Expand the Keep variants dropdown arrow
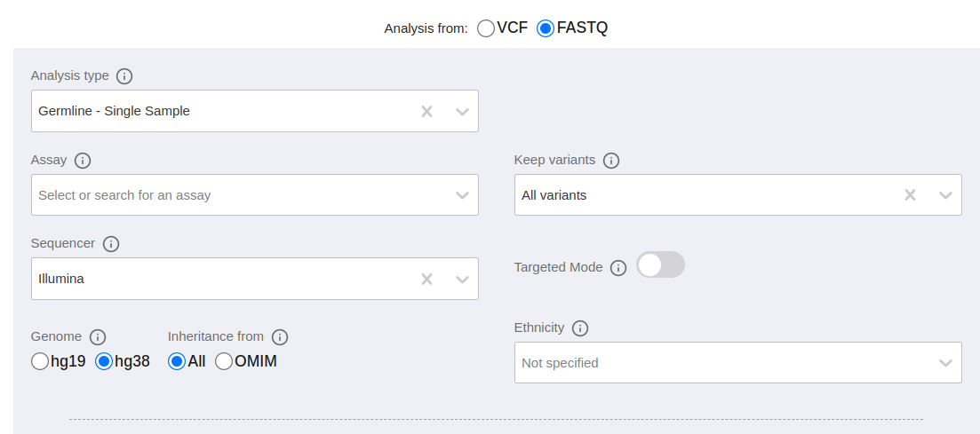This screenshot has width=980, height=434. pos(945,195)
